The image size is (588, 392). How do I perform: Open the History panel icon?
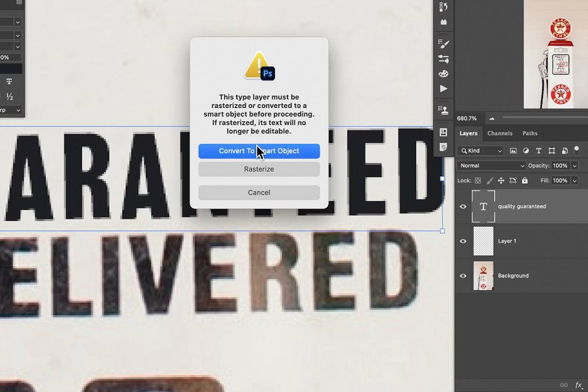tap(443, 7)
